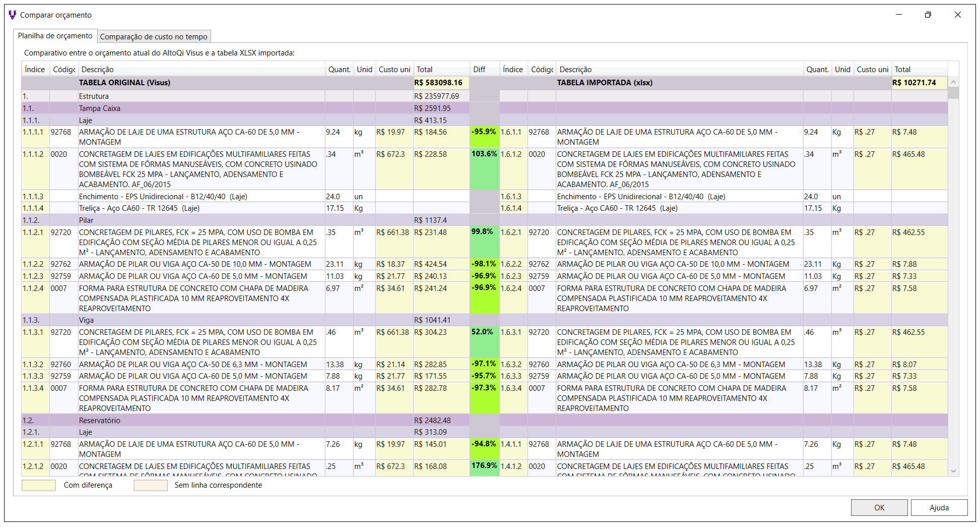Select the Reservatório group row
This screenshot has height=527, width=980.
point(100,421)
